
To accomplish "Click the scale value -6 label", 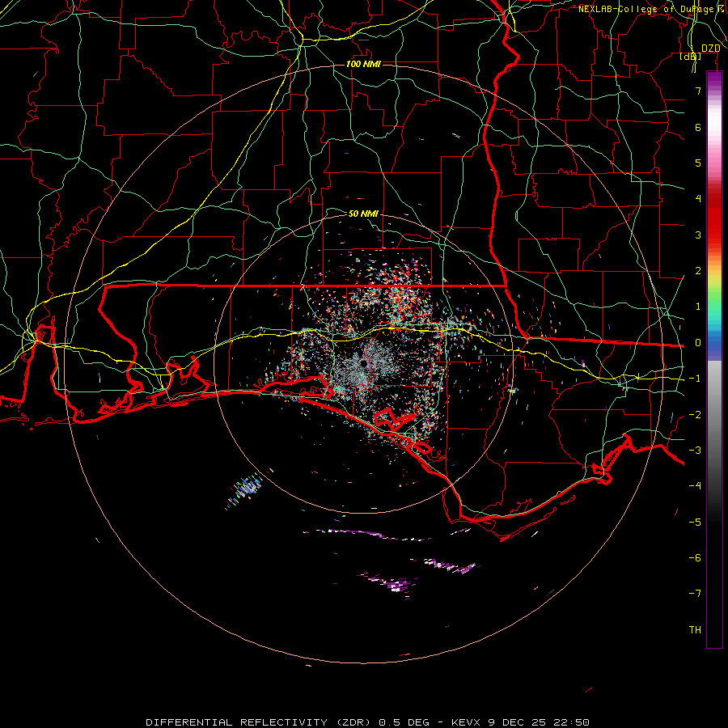I will [x=695, y=558].
